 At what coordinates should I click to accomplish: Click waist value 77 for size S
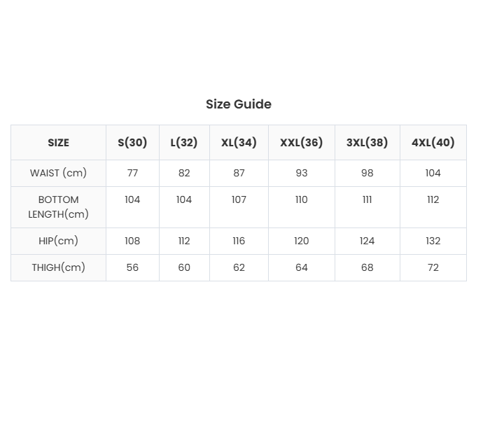132,173
